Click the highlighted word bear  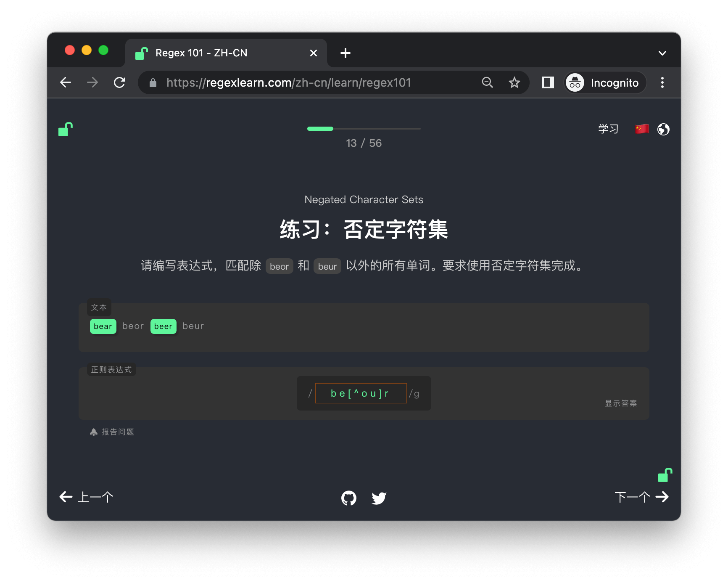(103, 326)
